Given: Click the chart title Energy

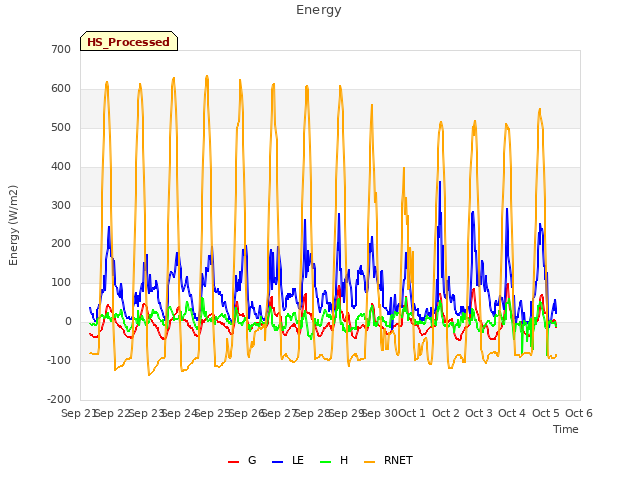Looking at the screenshot, I should click(319, 10).
